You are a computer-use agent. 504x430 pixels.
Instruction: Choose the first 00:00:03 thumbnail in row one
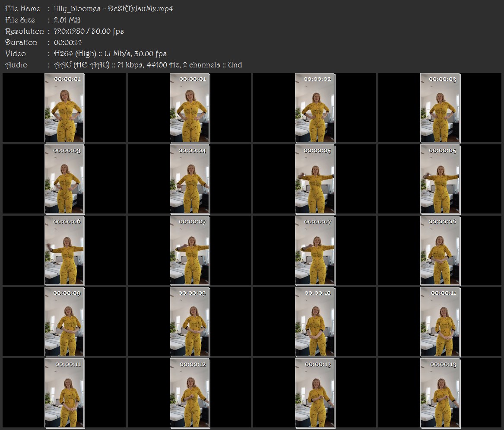click(440, 108)
